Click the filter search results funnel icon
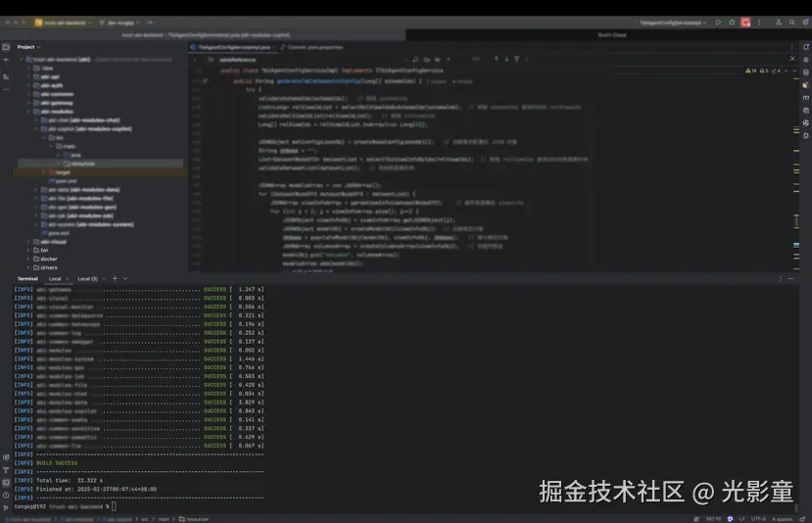Viewport: 812px width, 523px height. point(517,59)
